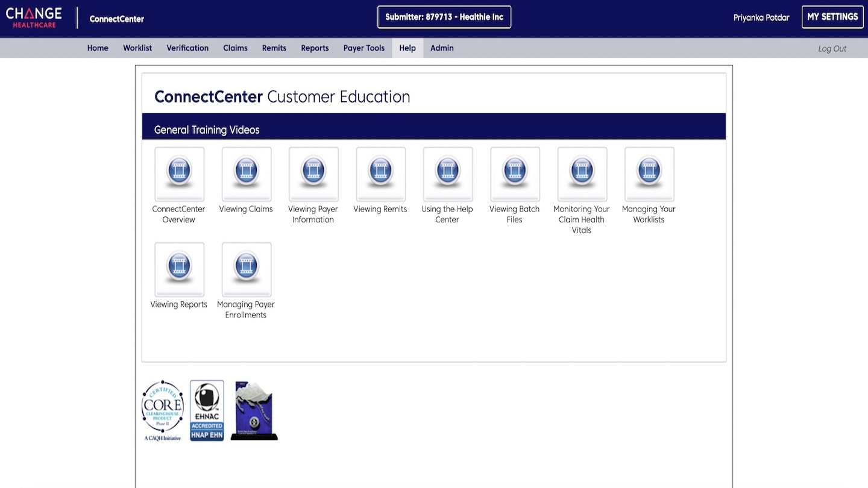Image resolution: width=868 pixels, height=488 pixels.
Task: Open the Verification menu
Action: coord(187,48)
